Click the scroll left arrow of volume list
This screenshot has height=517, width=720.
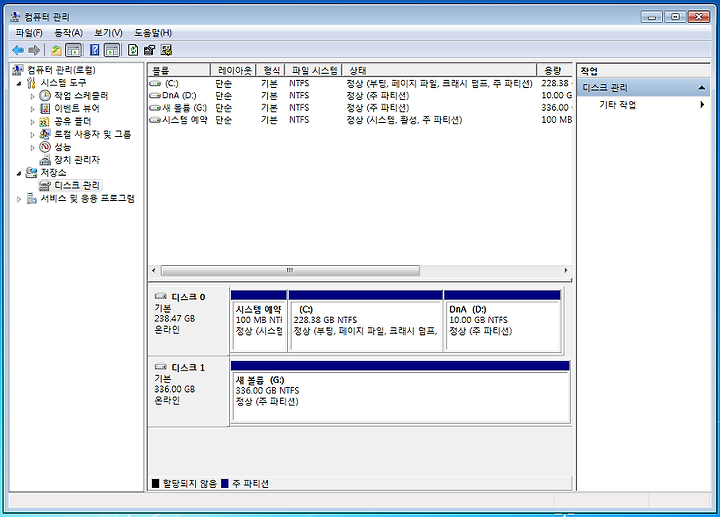point(154,270)
